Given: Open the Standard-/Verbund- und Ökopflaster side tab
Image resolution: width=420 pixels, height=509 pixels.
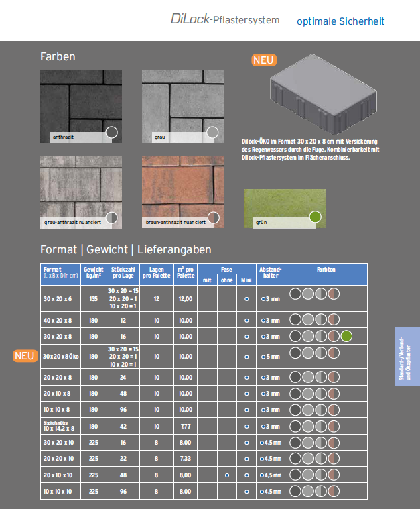Looking at the screenshot, I should coord(405,355).
